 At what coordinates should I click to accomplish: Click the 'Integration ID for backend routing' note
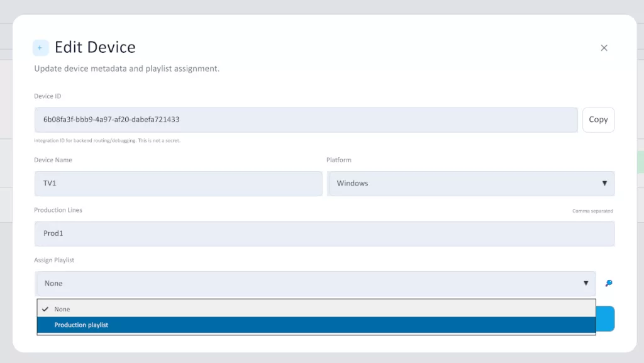[107, 140]
